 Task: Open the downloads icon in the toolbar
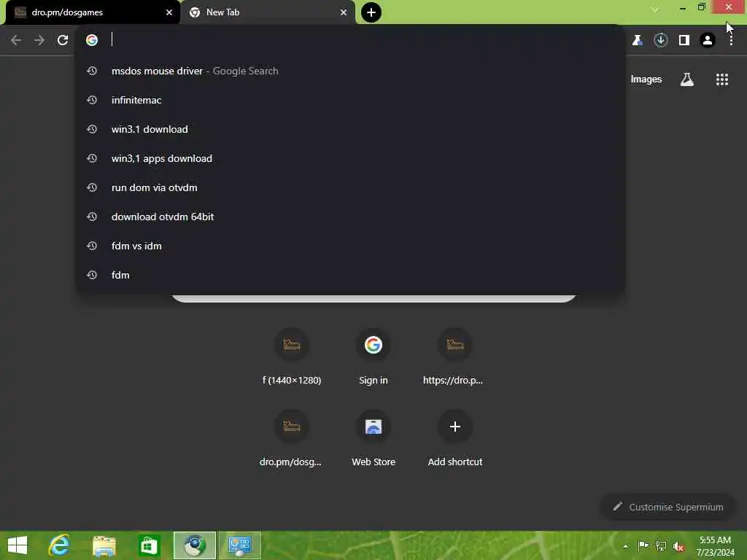tap(661, 40)
